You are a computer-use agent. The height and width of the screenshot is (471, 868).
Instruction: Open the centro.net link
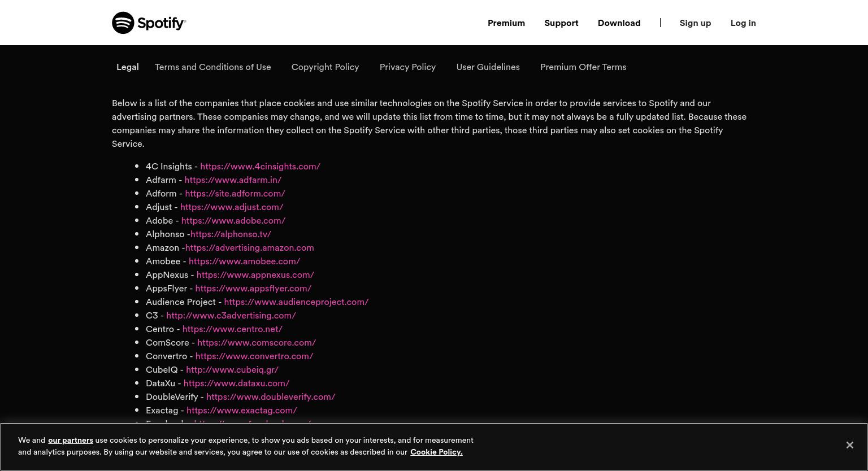[x=232, y=329]
